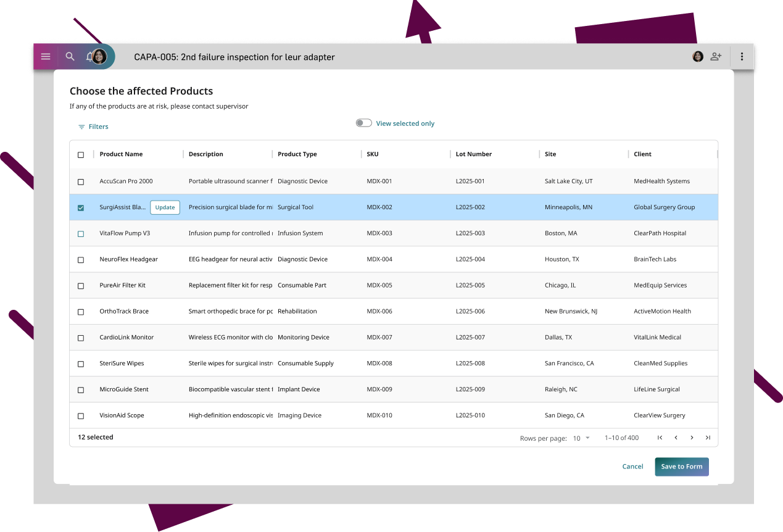
Task: Click the collaborator avatar in top right
Action: pos(698,57)
